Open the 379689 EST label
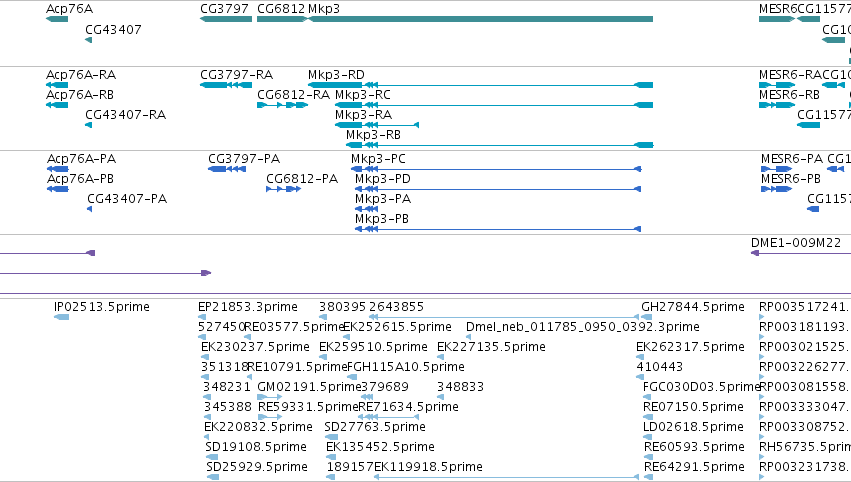Viewport: 851px width, 482px height. (x=385, y=388)
